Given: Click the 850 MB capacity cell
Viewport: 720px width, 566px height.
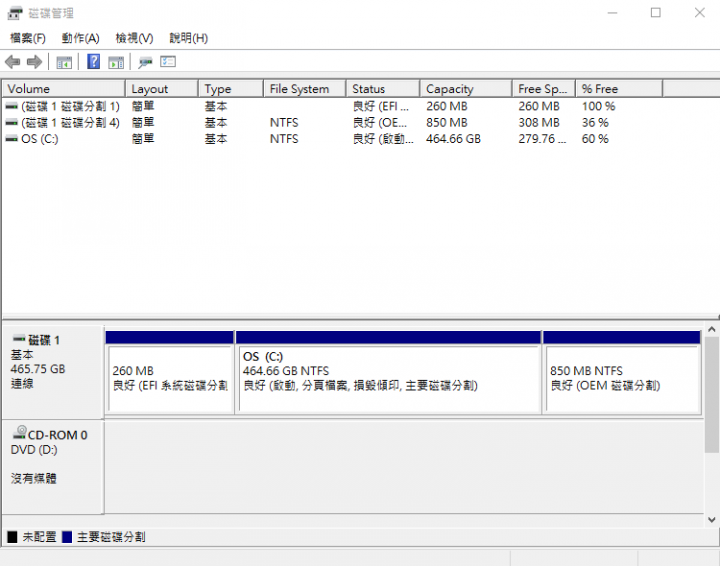Looking at the screenshot, I should click(x=446, y=123).
